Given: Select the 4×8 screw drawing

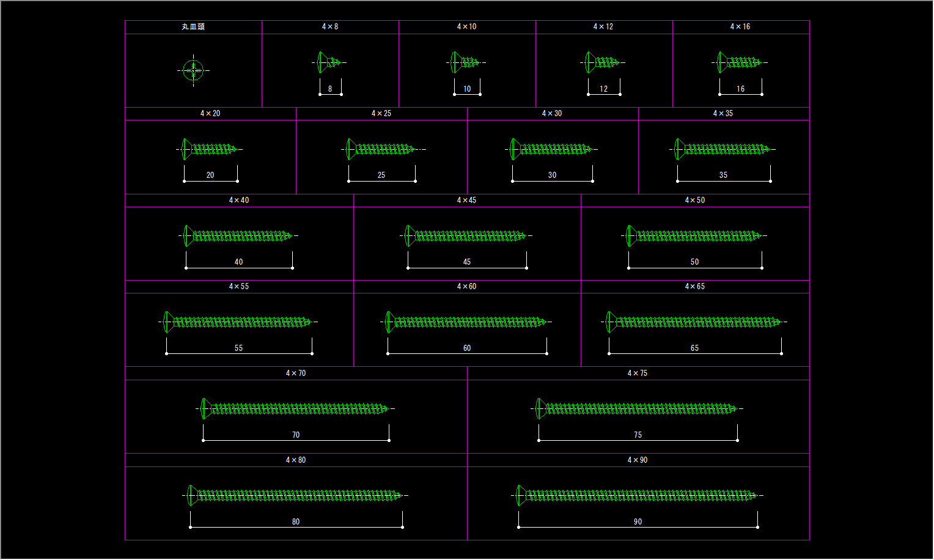Looking at the screenshot, I should (329, 62).
